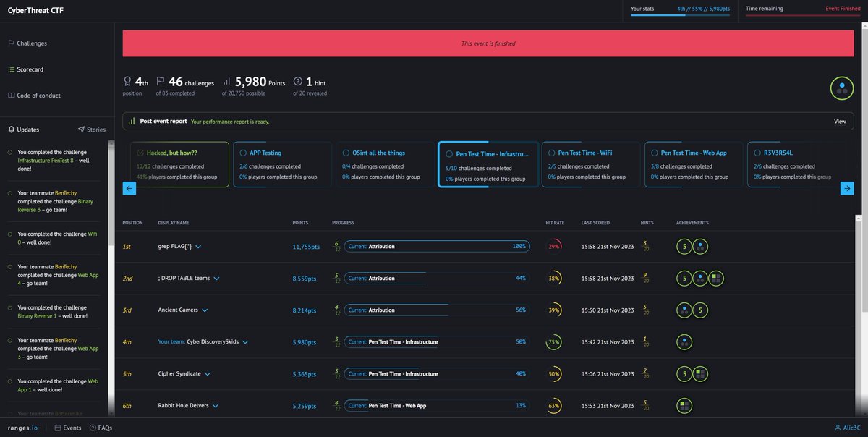This screenshot has height=437, width=868.
Task: Click the 5 achievement badge of grep FLAG team
Action: [x=684, y=247]
